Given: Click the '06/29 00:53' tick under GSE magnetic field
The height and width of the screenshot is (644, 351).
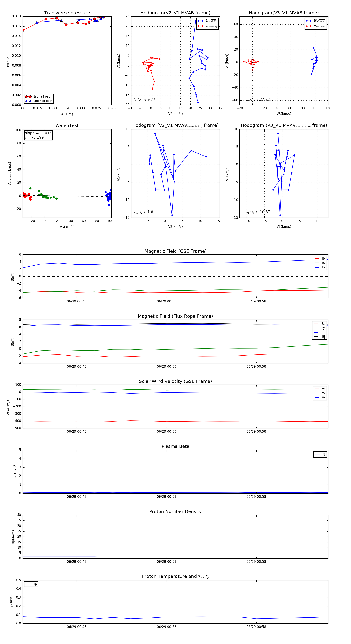Looking at the screenshot, I should 166,302.
